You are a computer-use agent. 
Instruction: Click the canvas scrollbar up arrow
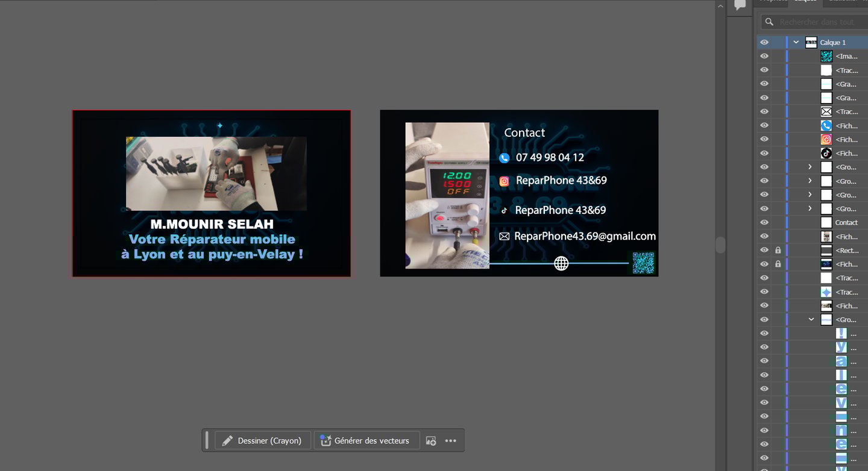[x=720, y=5]
